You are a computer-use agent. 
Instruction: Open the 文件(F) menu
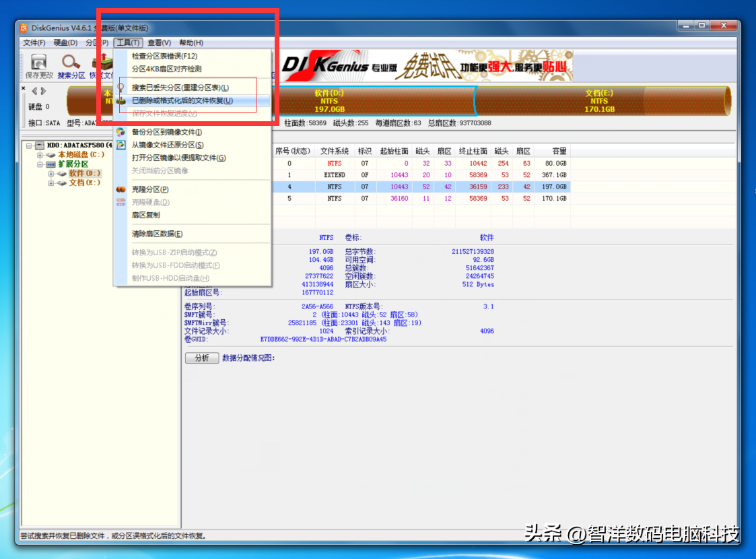coord(34,43)
